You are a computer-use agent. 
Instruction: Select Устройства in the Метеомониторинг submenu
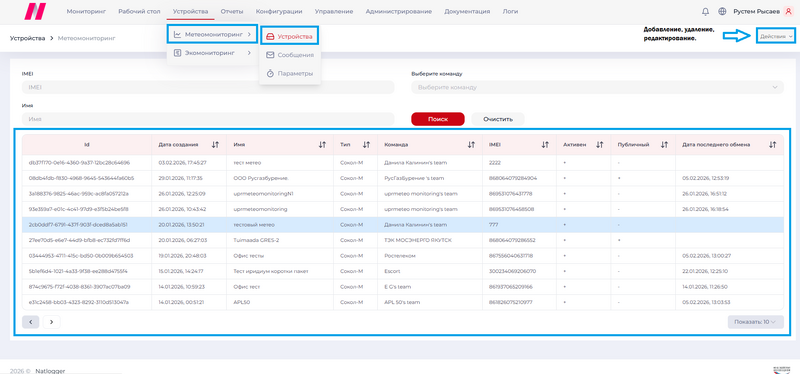[x=290, y=36]
